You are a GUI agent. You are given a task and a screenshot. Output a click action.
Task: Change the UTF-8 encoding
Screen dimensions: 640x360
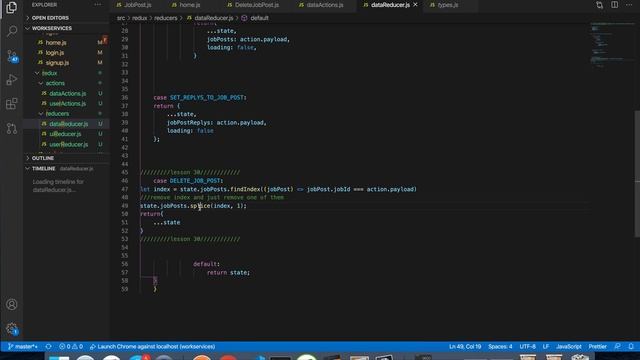[x=527, y=347]
